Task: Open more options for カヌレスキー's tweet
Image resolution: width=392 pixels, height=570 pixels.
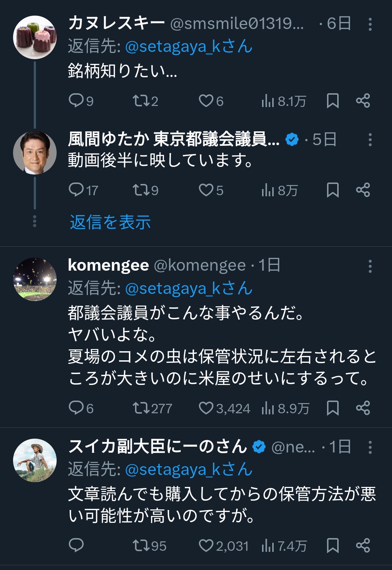Action: (369, 24)
